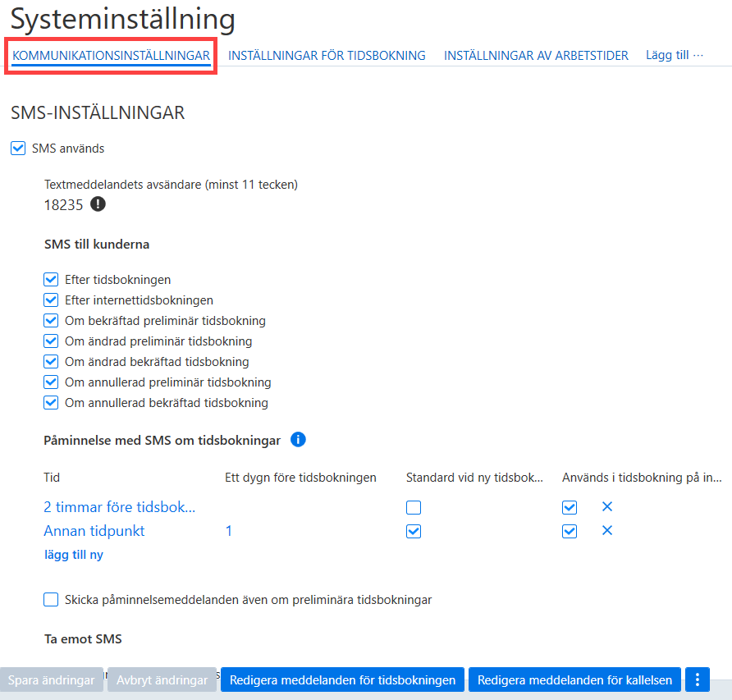
Task: Toggle SMS används checkbox
Action: 18,149
